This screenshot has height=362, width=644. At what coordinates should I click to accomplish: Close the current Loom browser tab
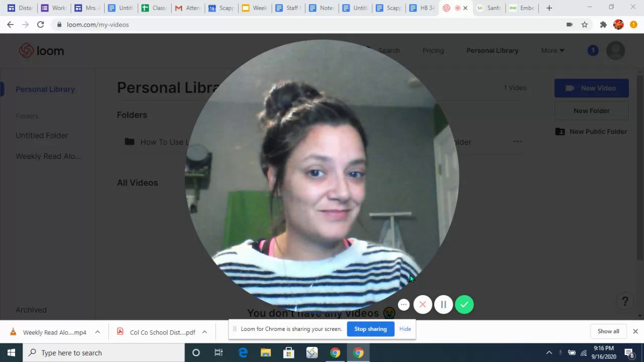[x=465, y=8]
